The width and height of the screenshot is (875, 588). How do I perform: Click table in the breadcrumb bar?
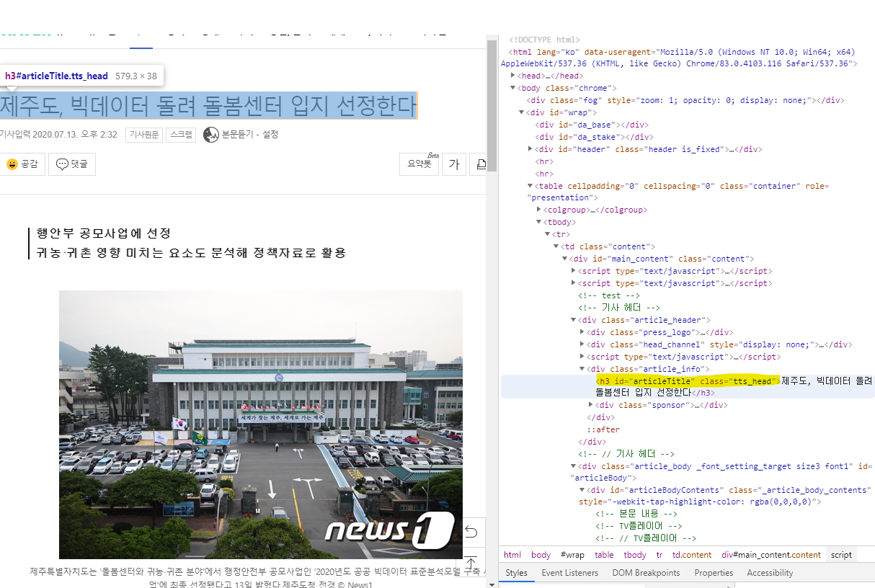[604, 555]
